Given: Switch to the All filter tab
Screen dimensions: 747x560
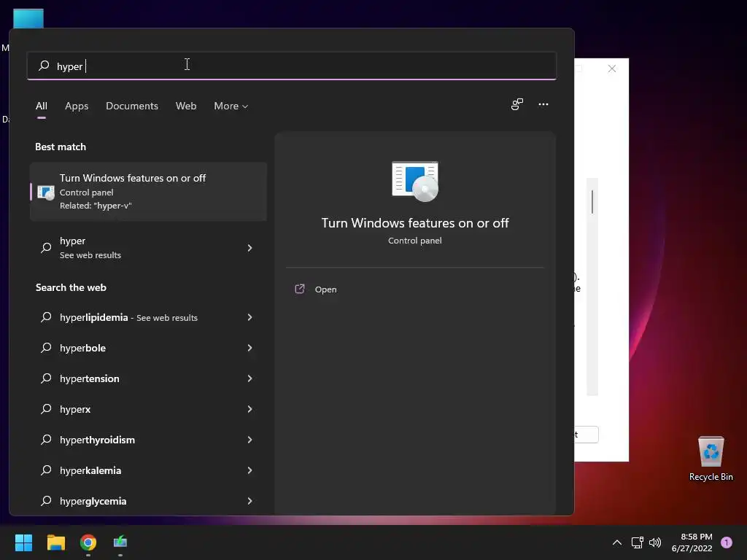Looking at the screenshot, I should click(42, 106).
